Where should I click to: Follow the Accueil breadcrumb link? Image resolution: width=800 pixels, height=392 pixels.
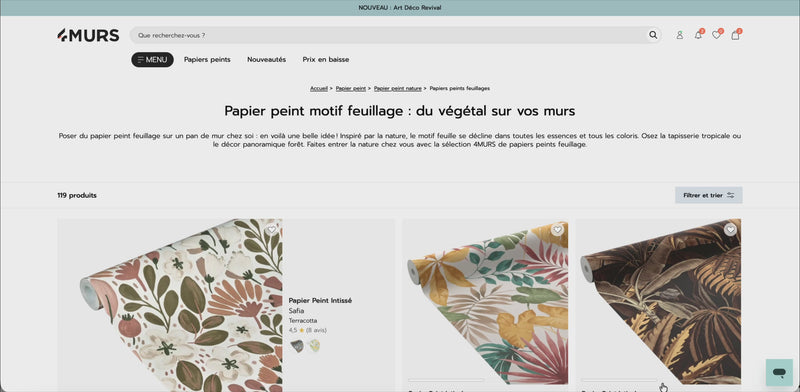click(x=319, y=88)
